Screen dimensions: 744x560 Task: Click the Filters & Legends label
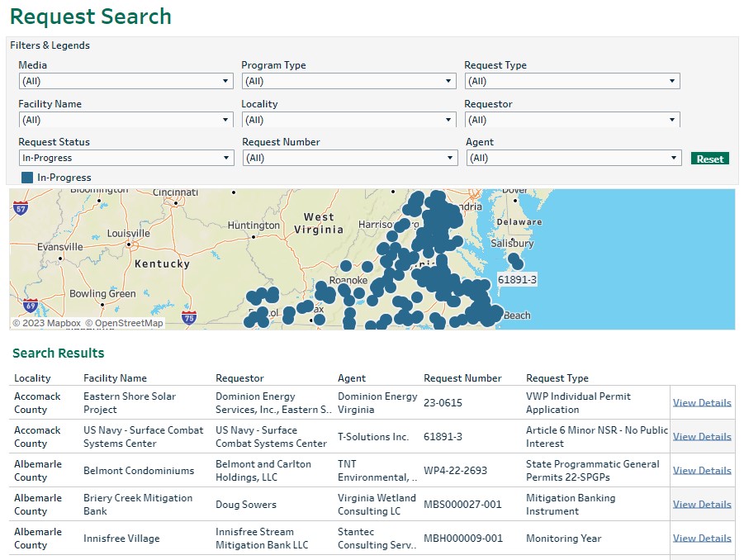click(x=50, y=45)
